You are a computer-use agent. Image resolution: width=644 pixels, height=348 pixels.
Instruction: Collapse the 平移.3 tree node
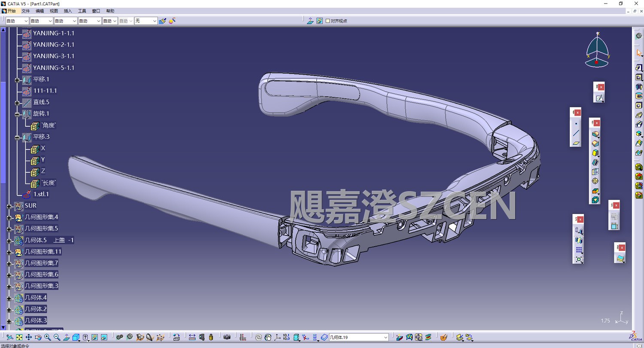(x=17, y=137)
